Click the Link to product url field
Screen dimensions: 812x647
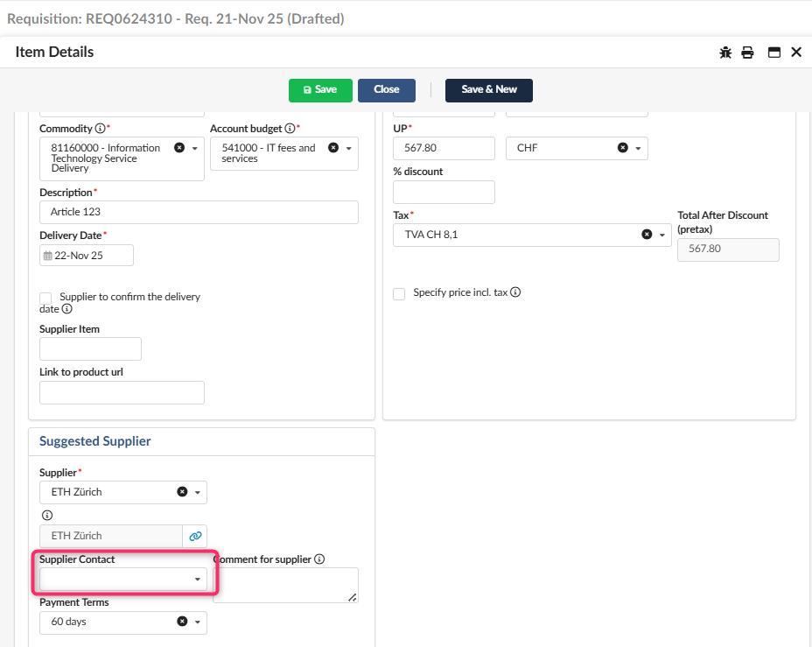tap(122, 392)
